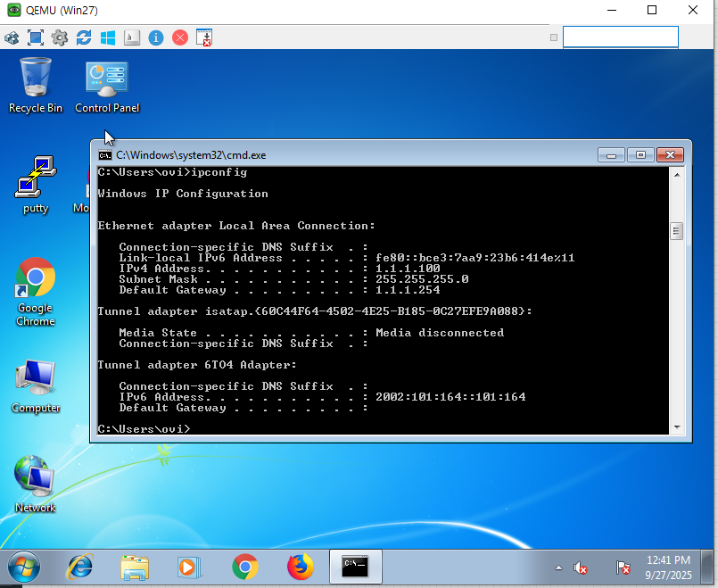Screen dimensions: 718x588
Task: Open the QEMU settings gear
Action: coord(60,37)
